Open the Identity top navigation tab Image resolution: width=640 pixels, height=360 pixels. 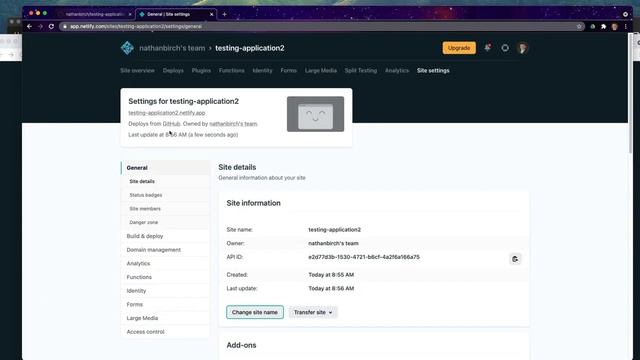tap(262, 70)
